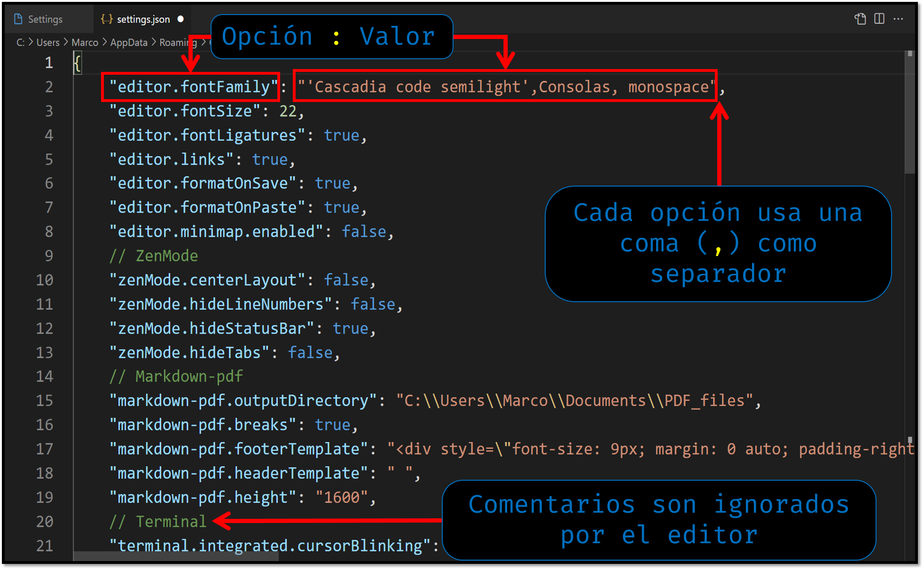Click the false value of zenMode.centerLayout
The width and height of the screenshot is (924, 570).
(x=346, y=280)
